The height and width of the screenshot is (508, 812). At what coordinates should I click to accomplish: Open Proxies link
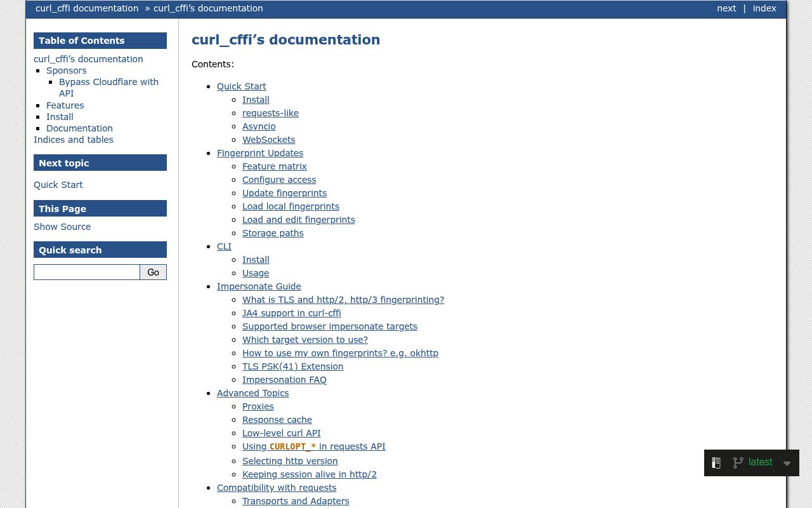point(258,406)
